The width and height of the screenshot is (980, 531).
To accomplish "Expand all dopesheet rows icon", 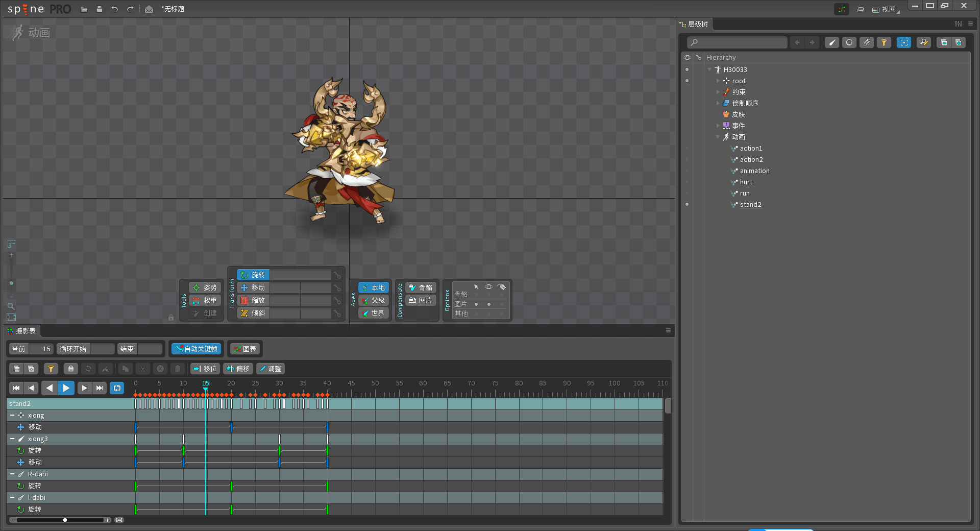I will (x=31, y=369).
